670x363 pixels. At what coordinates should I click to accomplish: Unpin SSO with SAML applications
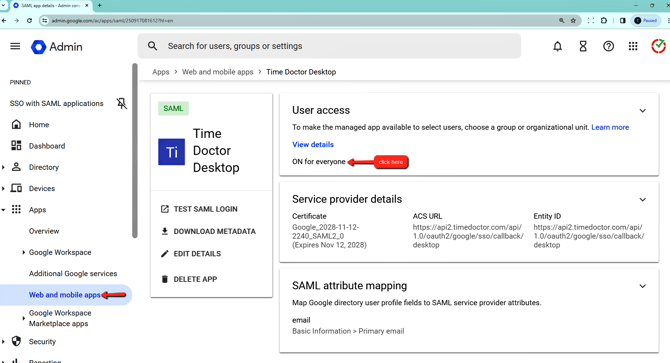(x=121, y=103)
